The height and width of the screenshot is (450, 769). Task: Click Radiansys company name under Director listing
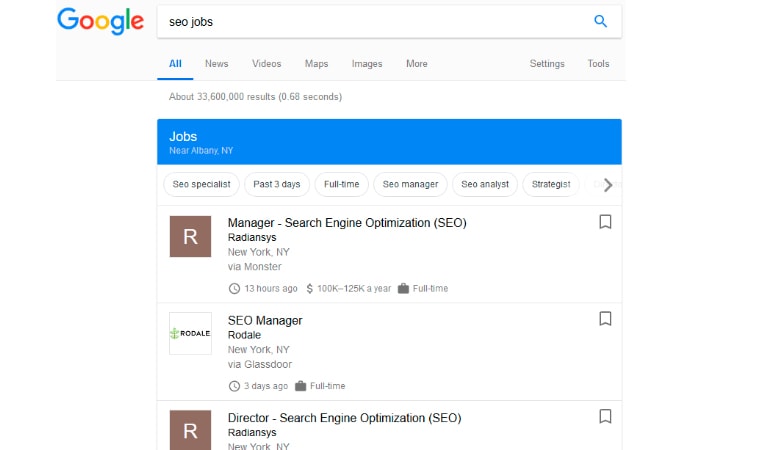252,432
